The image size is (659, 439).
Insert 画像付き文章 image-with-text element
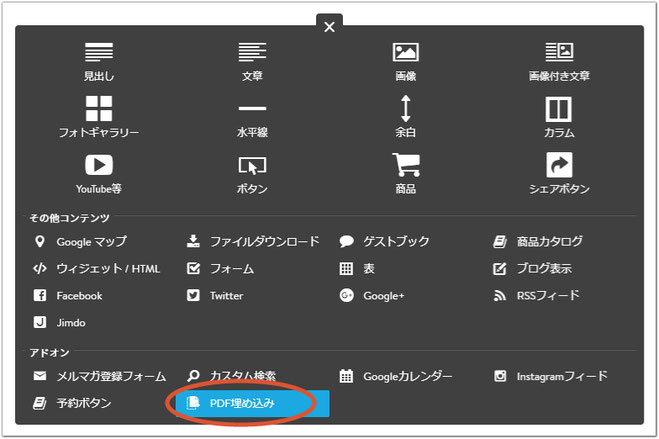pyautogui.click(x=559, y=62)
